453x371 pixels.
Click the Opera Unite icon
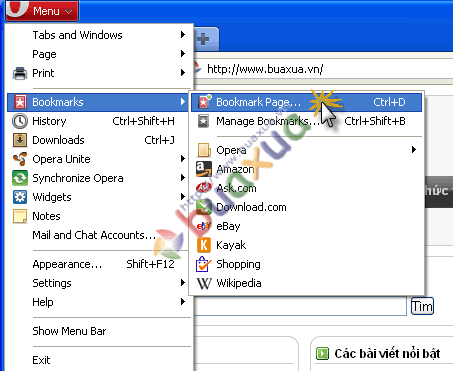20,159
